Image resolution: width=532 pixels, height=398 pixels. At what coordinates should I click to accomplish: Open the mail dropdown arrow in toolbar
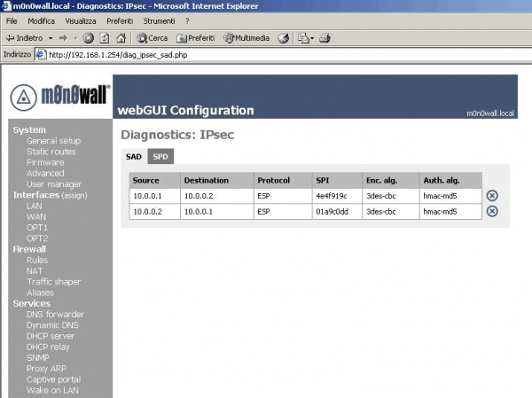[x=311, y=38]
